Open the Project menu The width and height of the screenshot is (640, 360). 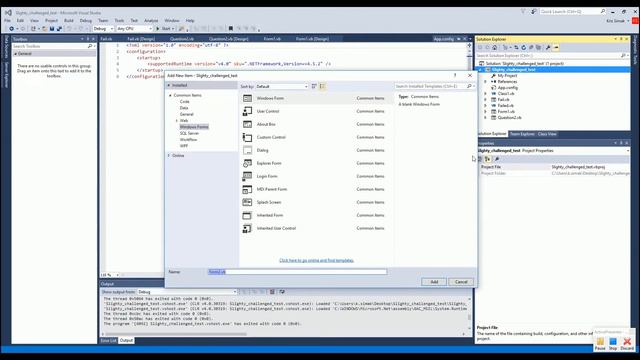pyautogui.click(x=51, y=20)
